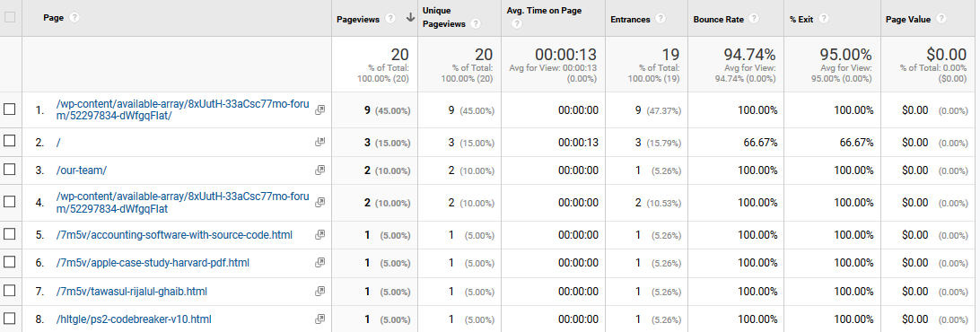Image resolution: width=980 pixels, height=332 pixels.
Task: Select row 1 pageviews 9 (45.00%)
Action: pyautogui.click(x=388, y=110)
